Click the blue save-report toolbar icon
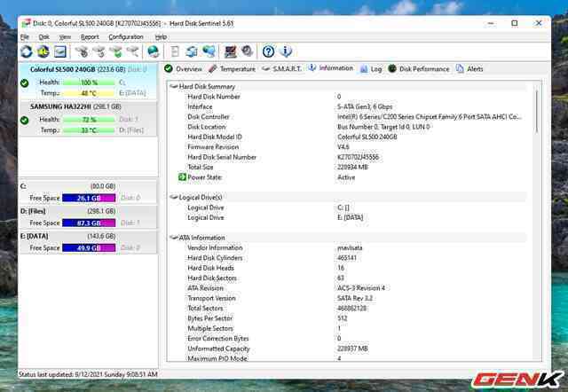The image size is (568, 392). pyautogui.click(x=192, y=51)
